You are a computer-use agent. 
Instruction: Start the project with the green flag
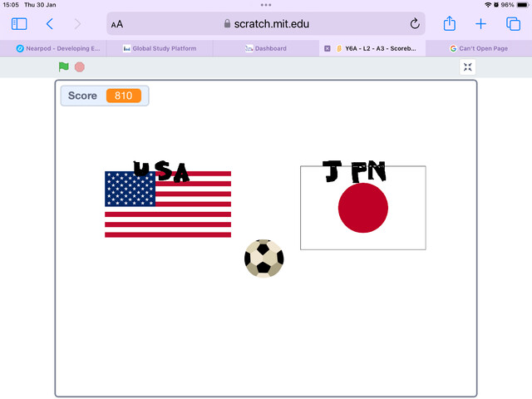pos(63,66)
